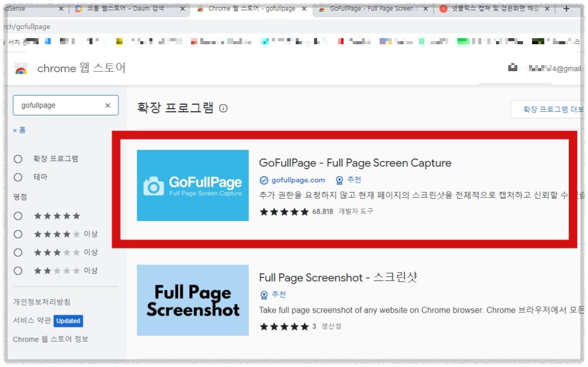
Task: Choose the four stars 이상 rating filter
Action: [x=18, y=234]
